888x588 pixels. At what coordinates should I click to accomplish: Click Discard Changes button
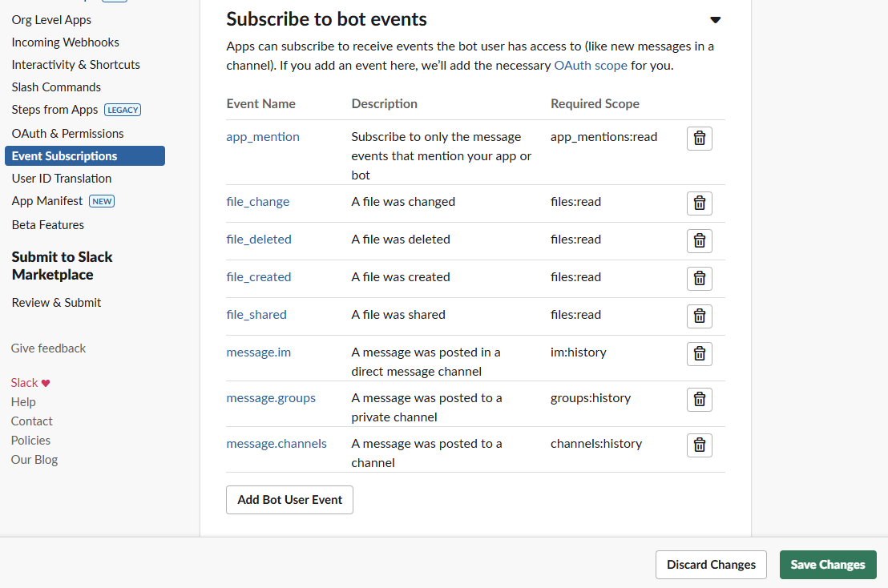click(712, 565)
